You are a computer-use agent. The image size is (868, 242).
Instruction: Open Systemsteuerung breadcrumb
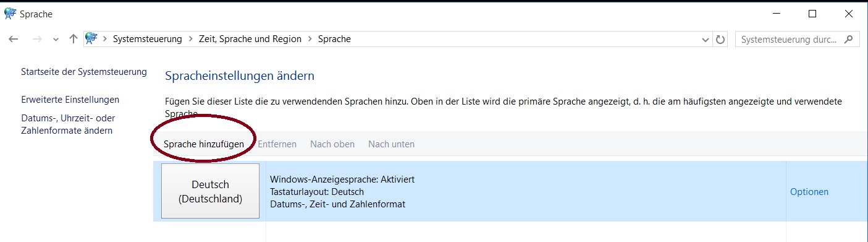click(x=147, y=39)
